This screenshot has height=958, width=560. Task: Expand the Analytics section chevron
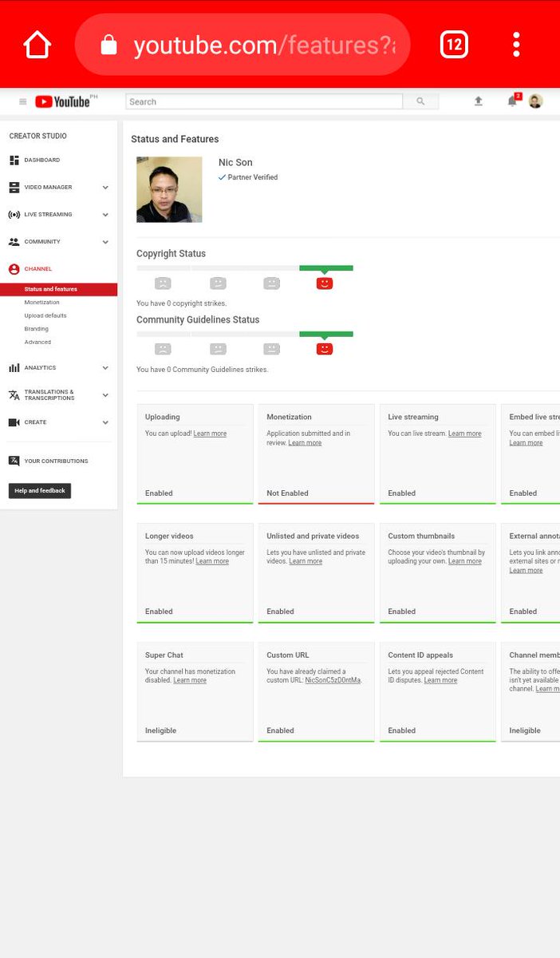tap(105, 368)
